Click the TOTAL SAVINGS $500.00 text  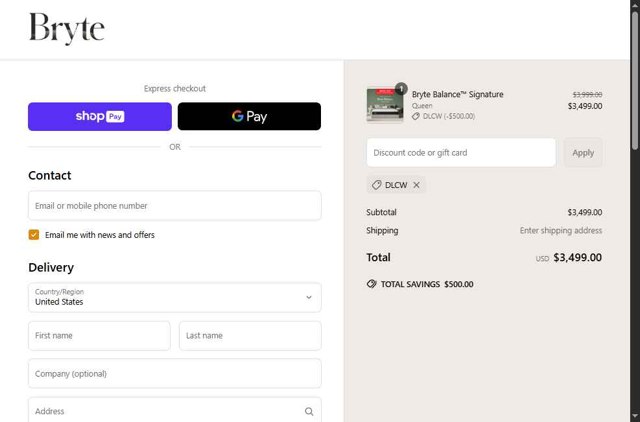click(427, 284)
